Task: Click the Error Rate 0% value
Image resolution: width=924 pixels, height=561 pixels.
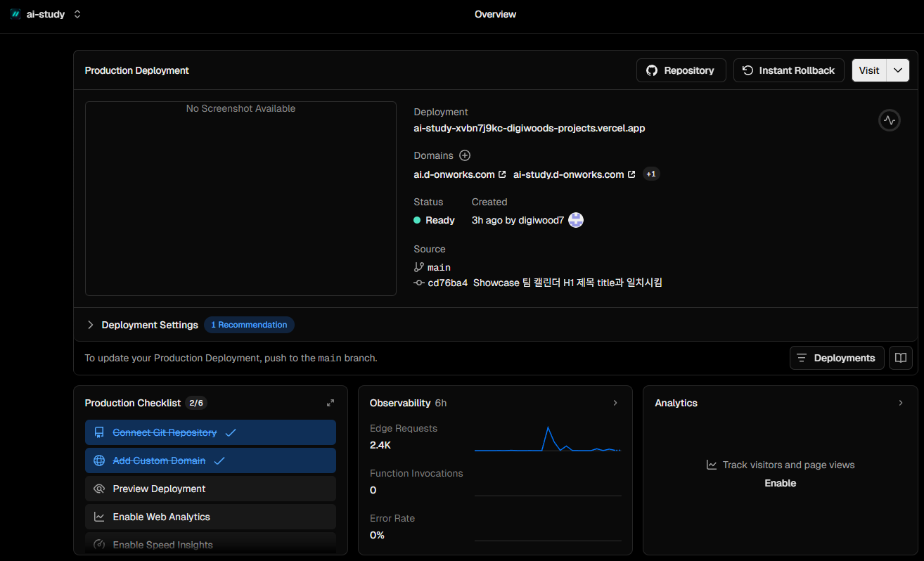Action: pyautogui.click(x=377, y=535)
